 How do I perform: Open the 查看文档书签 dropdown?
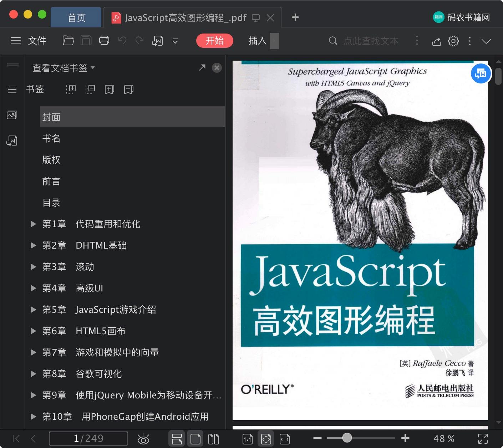[63, 68]
